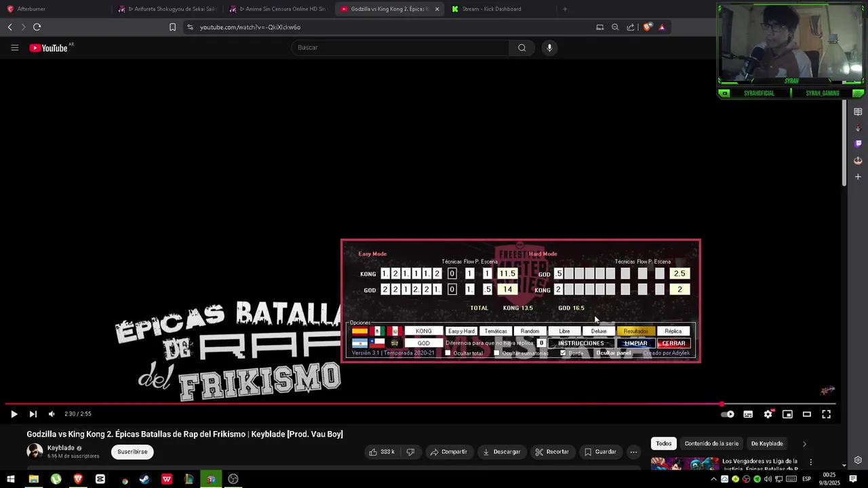
Task: Click CERRAR to close panel
Action: (673, 343)
